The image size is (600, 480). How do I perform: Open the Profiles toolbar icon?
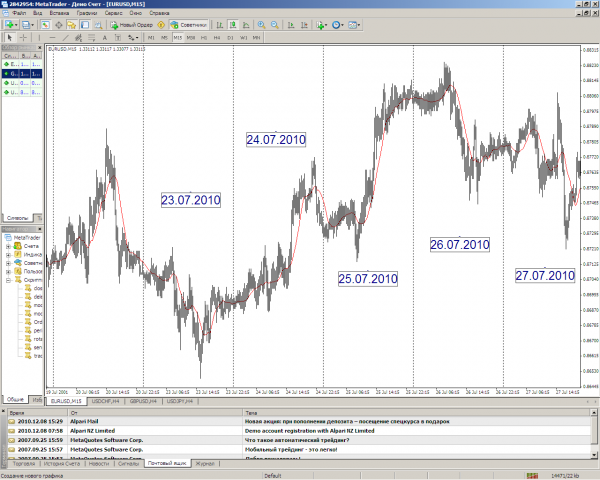pyautogui.click(x=26, y=25)
